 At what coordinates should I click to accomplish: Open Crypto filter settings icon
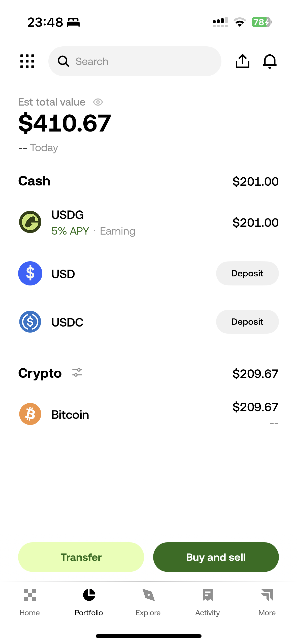coord(77,372)
